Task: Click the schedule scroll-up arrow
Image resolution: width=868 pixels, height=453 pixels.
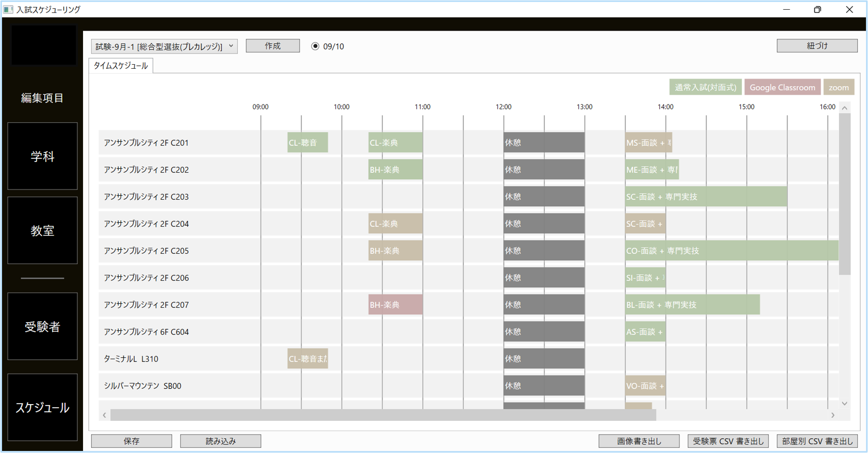Action: tap(845, 108)
